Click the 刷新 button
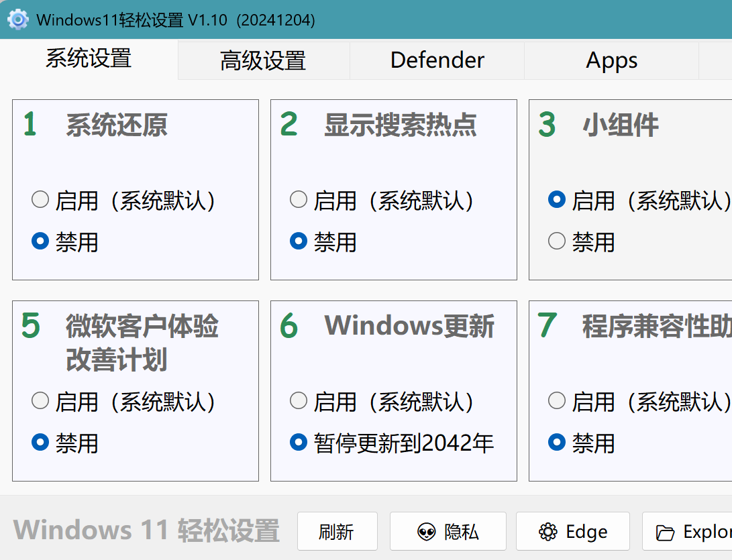Image resolution: width=732 pixels, height=560 pixels. click(337, 531)
